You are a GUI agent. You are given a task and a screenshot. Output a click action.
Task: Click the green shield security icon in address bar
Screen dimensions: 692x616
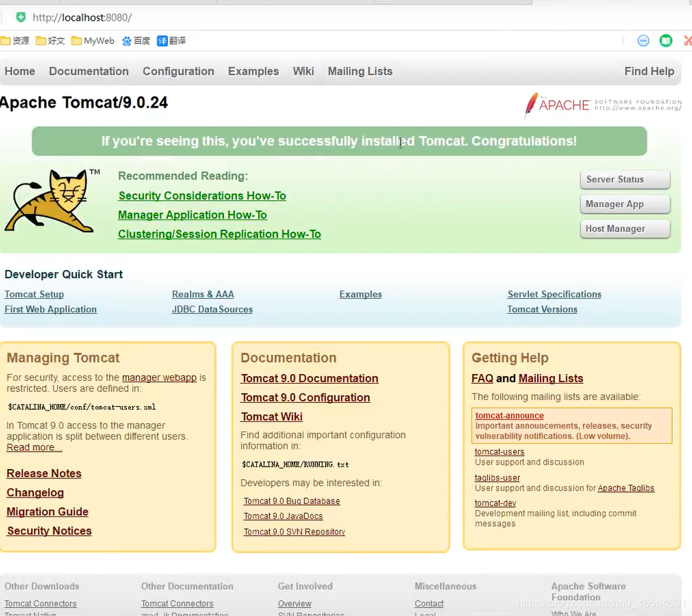tap(21, 17)
